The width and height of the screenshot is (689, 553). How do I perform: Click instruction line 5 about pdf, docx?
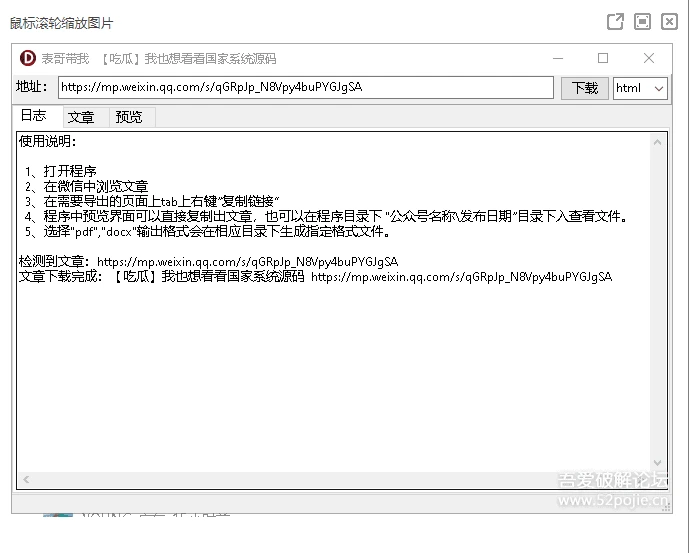pyautogui.click(x=207, y=231)
